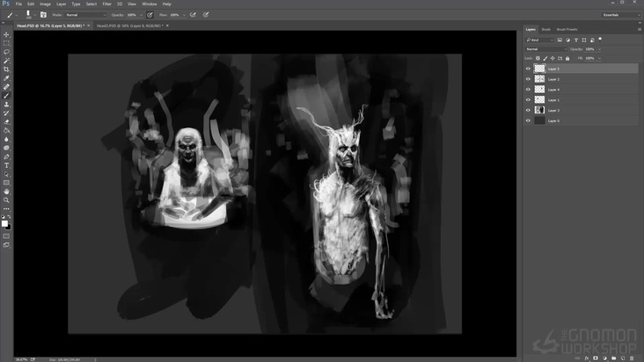The width and height of the screenshot is (644, 362).
Task: Select the Crop tool
Action: pyautogui.click(x=6, y=69)
